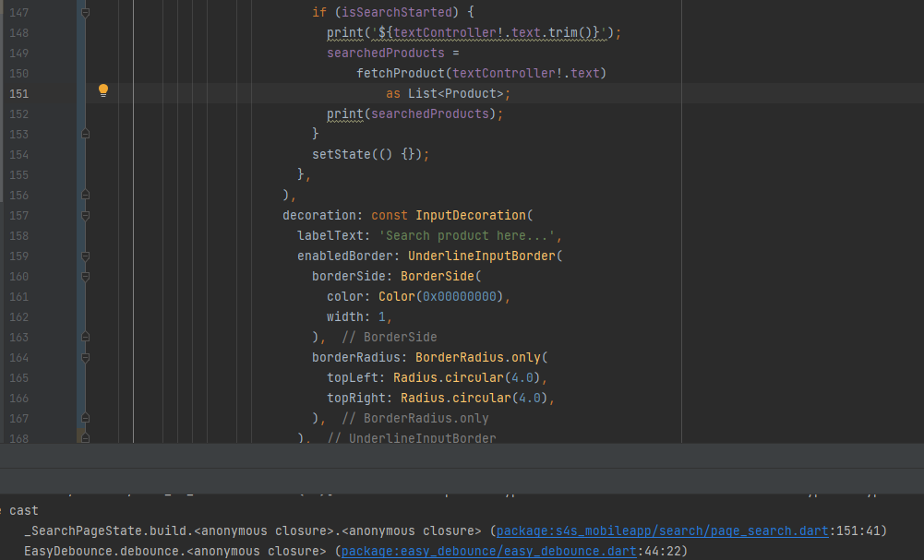The width and height of the screenshot is (924, 560).
Task: Click the setState call
Action: point(342,154)
